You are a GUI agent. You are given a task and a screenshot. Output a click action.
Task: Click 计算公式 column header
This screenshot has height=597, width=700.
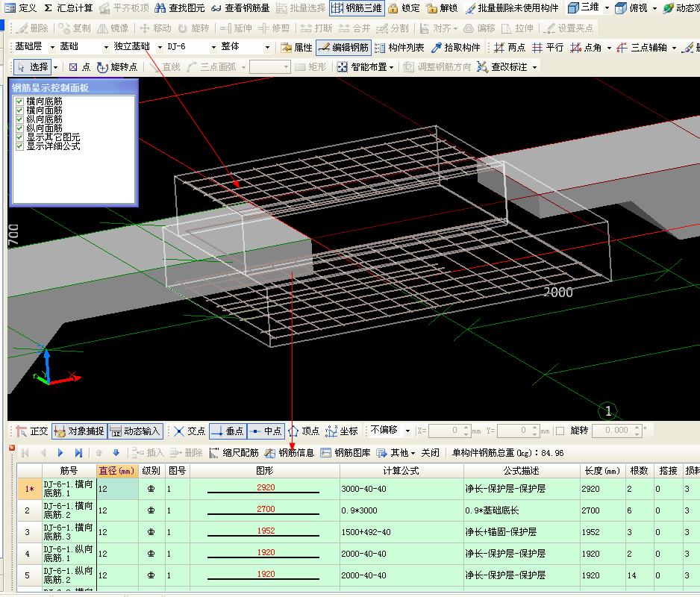401,471
